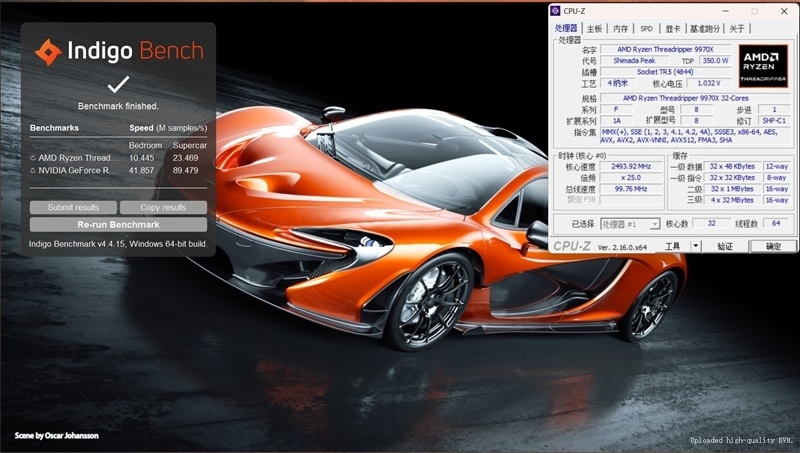
Task: Open the 内存 tab
Action: pyautogui.click(x=621, y=29)
